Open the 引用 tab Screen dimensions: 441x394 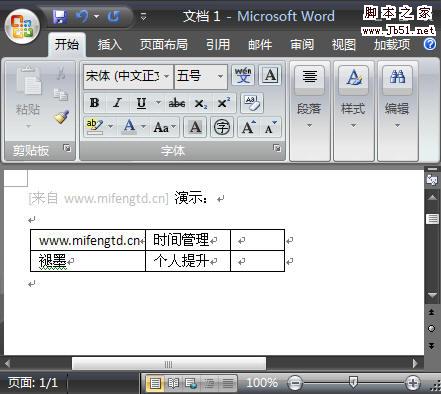[x=218, y=44]
